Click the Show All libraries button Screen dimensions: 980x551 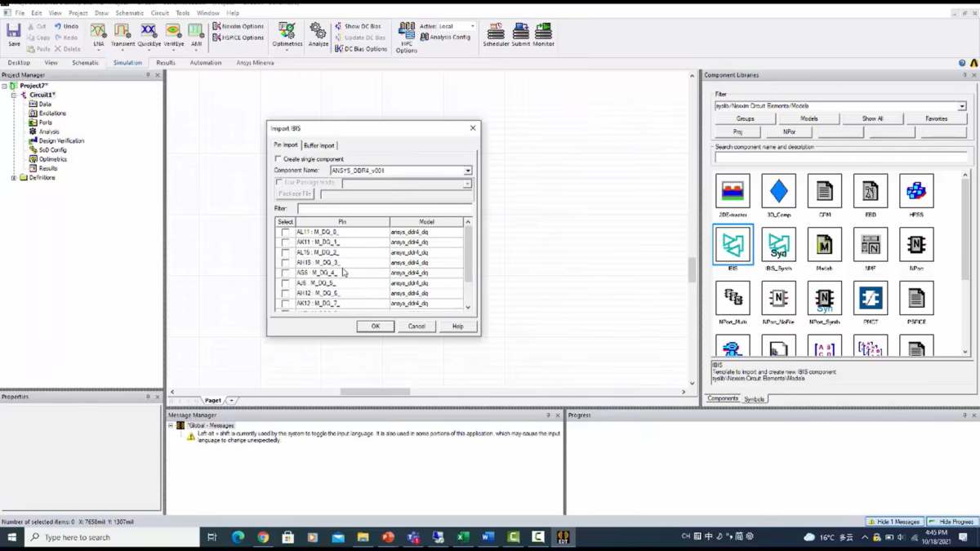point(872,118)
